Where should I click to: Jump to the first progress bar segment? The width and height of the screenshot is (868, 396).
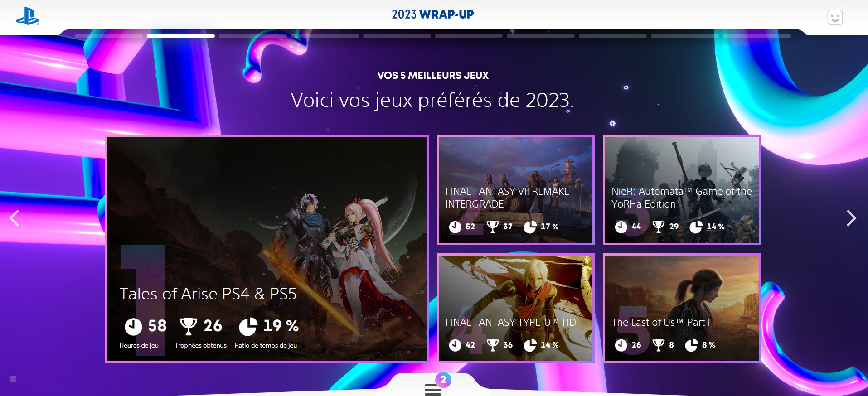pyautogui.click(x=109, y=36)
